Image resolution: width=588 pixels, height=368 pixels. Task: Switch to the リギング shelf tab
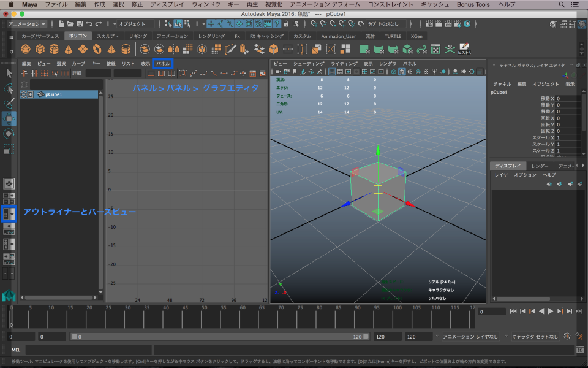click(138, 36)
